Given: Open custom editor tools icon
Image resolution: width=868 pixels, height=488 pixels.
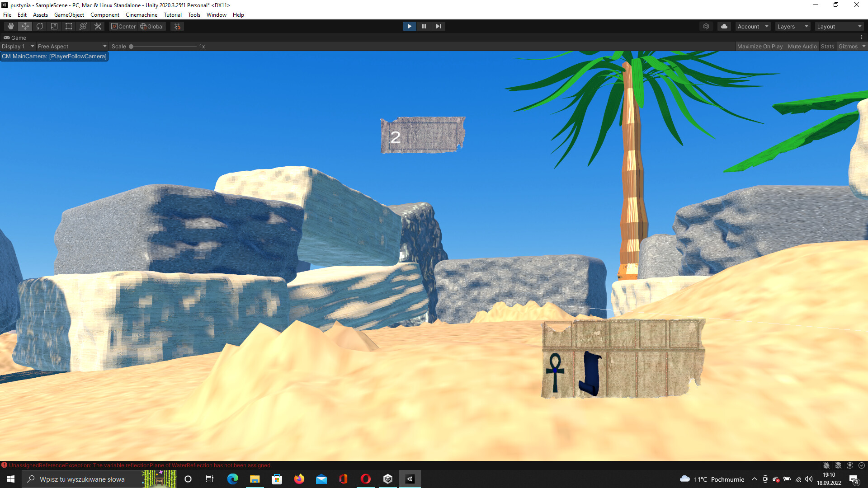Looking at the screenshot, I should (x=98, y=26).
